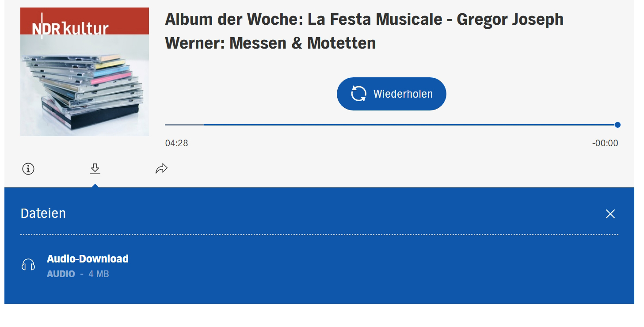
Task: Open the Audio-Download link
Action: coord(88,259)
